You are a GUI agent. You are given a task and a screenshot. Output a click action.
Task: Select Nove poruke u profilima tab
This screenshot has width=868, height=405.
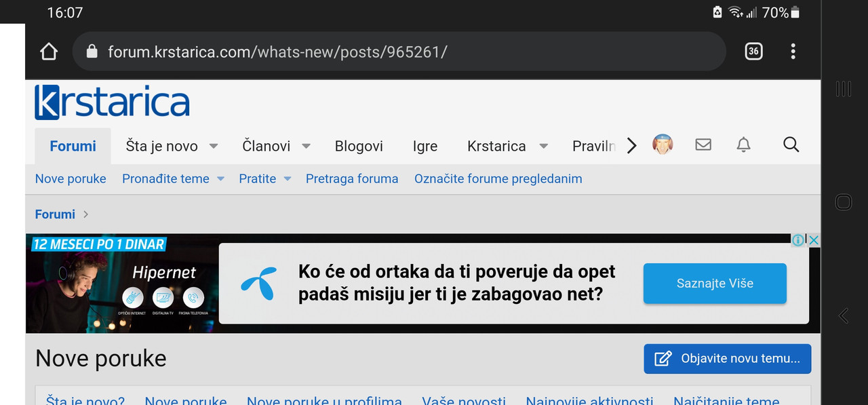(324, 400)
